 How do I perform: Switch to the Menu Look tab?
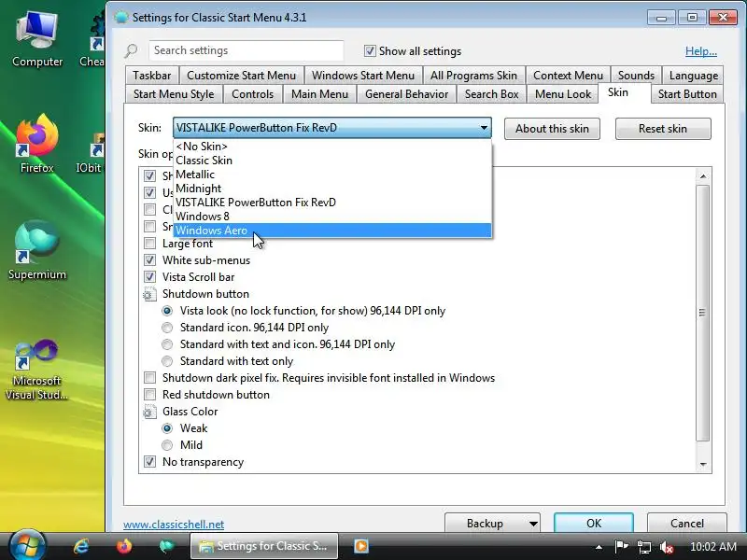click(563, 94)
